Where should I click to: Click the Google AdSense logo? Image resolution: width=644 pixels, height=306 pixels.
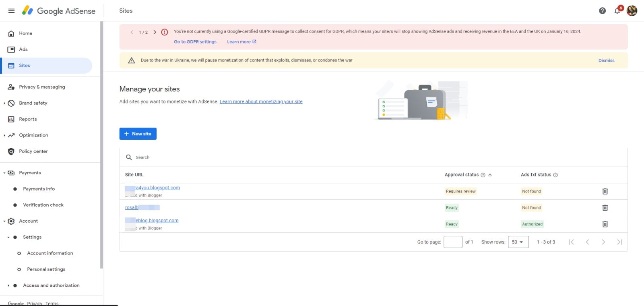[59, 11]
